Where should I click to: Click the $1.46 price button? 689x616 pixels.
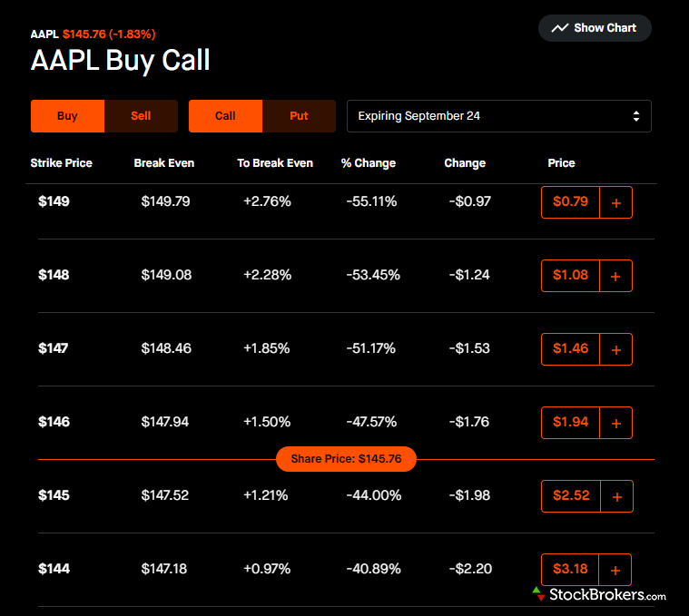[570, 348]
